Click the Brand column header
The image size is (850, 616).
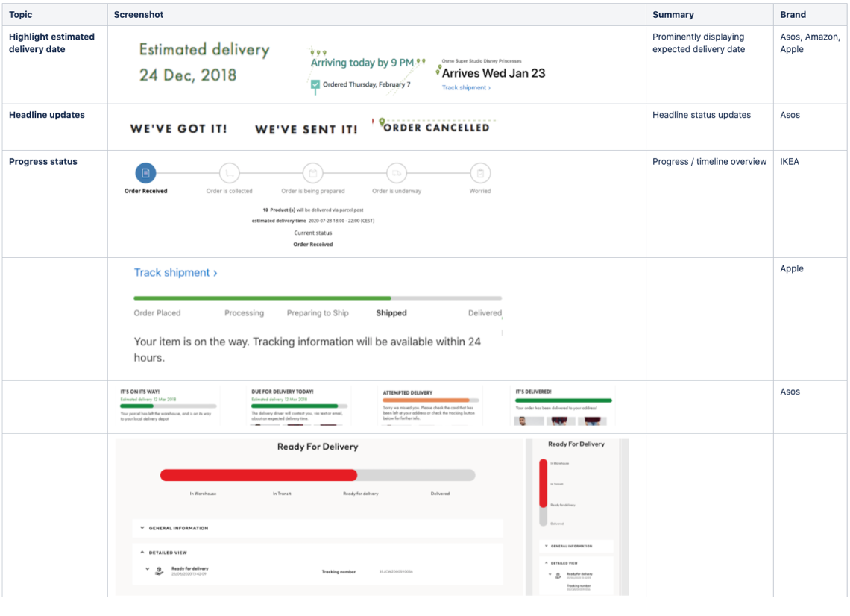[793, 15]
